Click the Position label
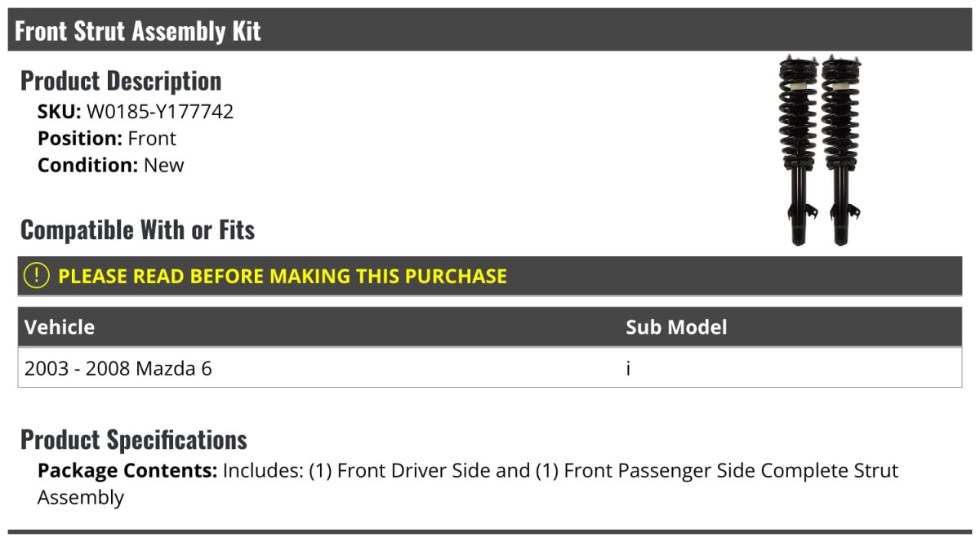Viewport: 980px width, 542px height. (x=80, y=138)
